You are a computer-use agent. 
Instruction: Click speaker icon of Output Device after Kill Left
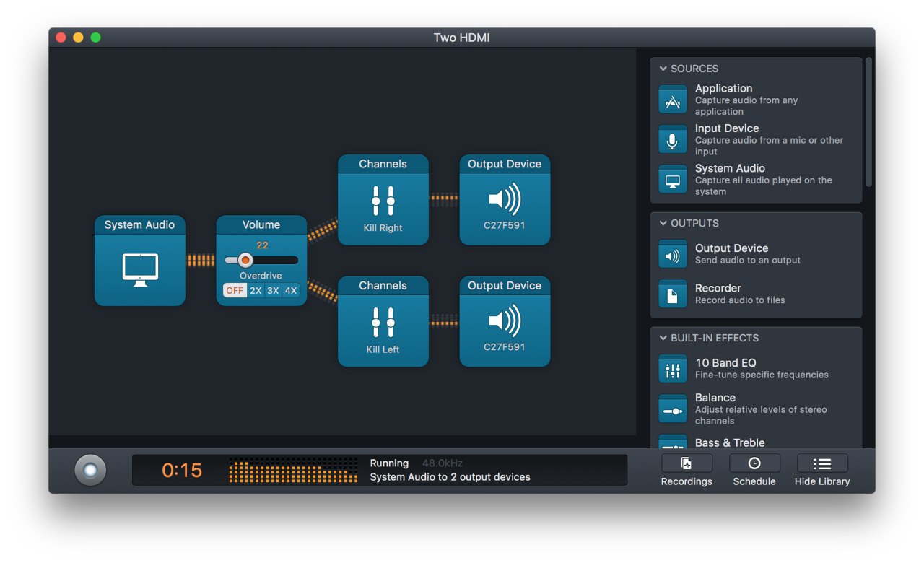pos(505,320)
